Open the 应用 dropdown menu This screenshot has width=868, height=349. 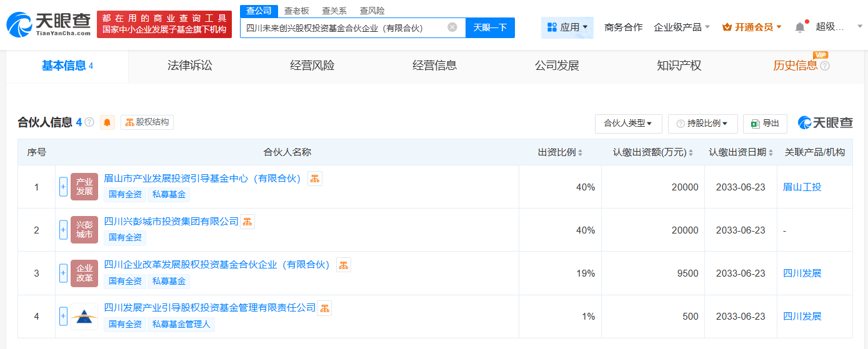567,27
